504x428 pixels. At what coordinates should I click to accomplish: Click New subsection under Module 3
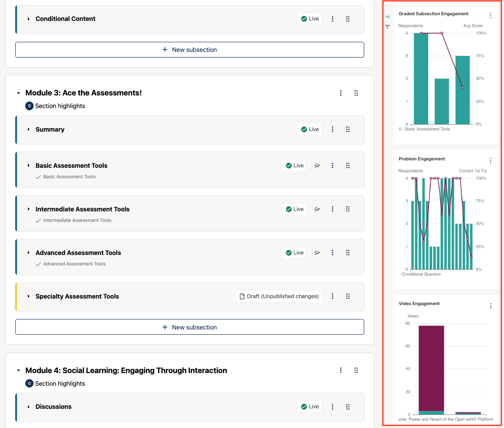pyautogui.click(x=189, y=326)
